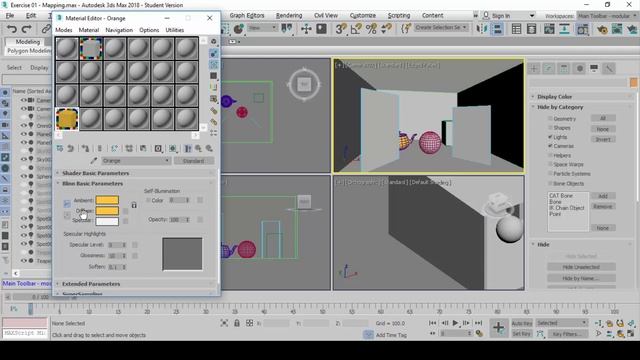This screenshot has width=640, height=360.
Task: Go to the start frame
Action: click(x=432, y=323)
